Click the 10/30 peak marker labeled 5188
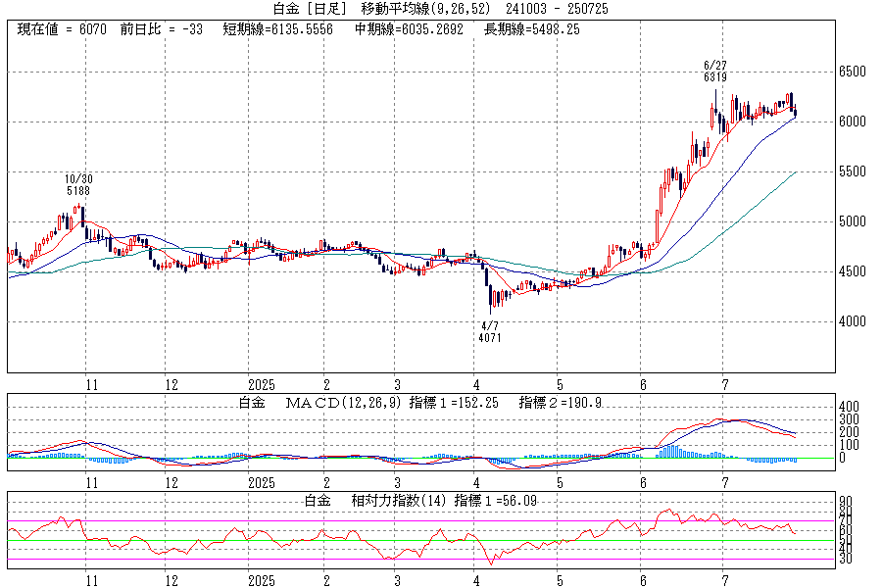Image resolution: width=882 pixels, height=588 pixels. point(78,185)
